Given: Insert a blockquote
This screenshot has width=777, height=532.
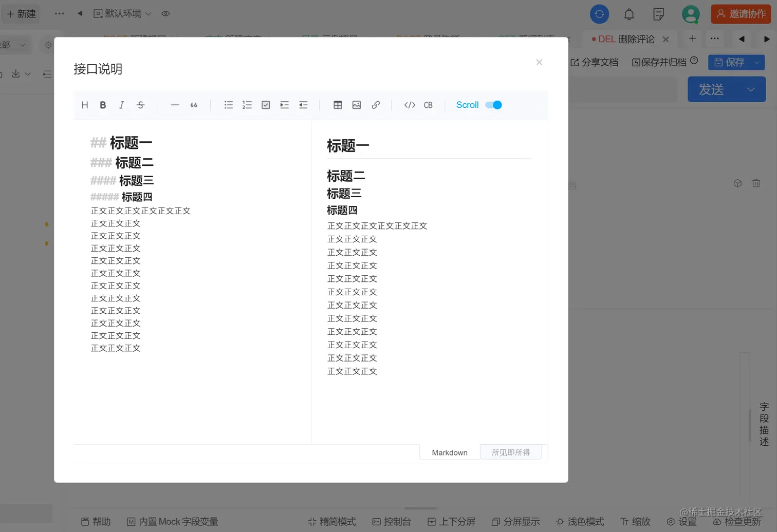Looking at the screenshot, I should (194, 105).
